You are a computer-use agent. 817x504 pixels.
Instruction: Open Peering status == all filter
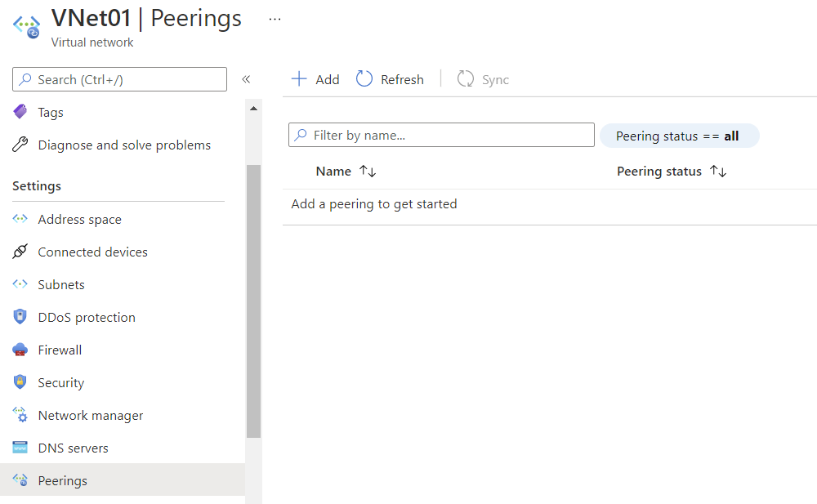tap(680, 136)
